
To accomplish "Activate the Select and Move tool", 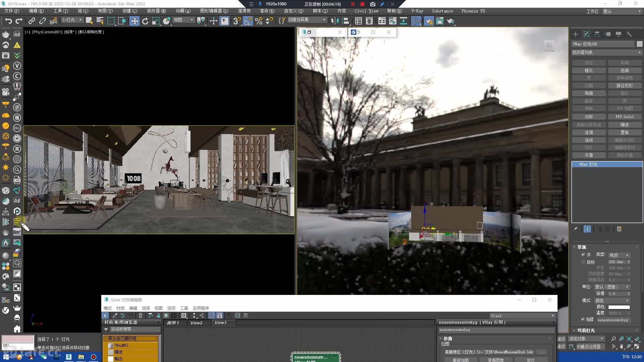I will coord(134,21).
